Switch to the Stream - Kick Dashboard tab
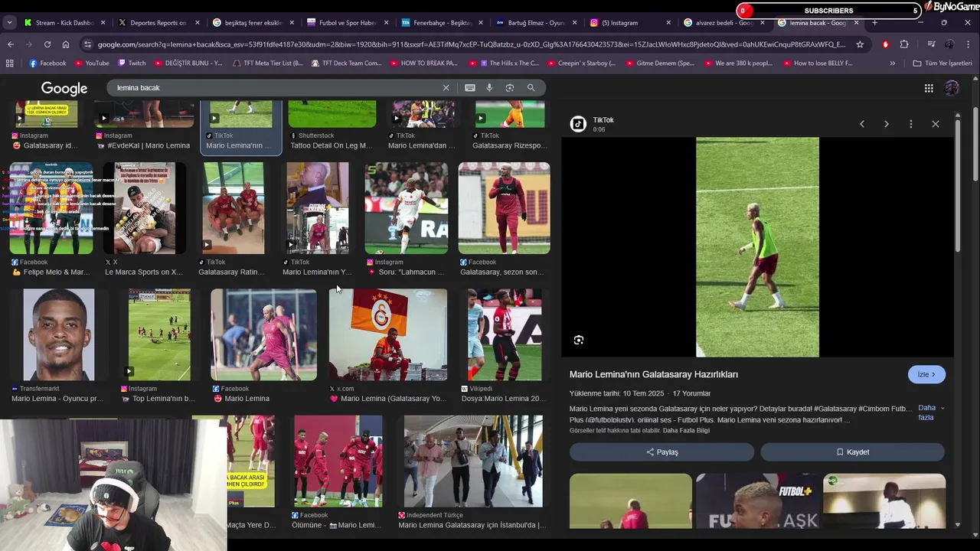 click(x=65, y=23)
